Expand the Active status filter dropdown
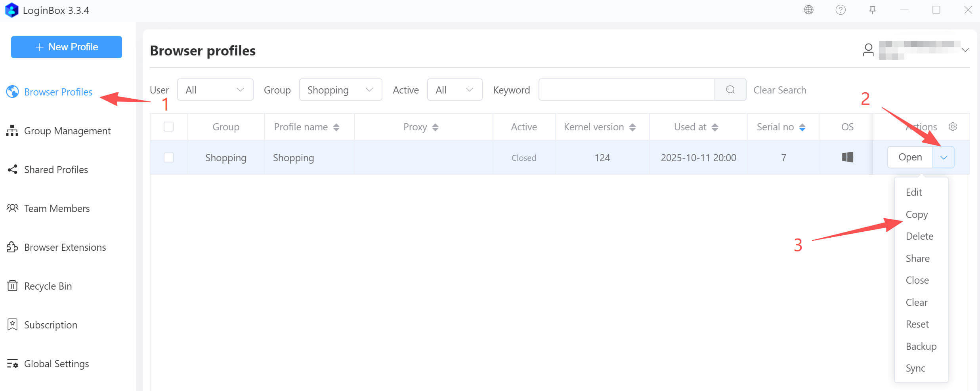Image resolution: width=980 pixels, height=391 pixels. [x=454, y=90]
